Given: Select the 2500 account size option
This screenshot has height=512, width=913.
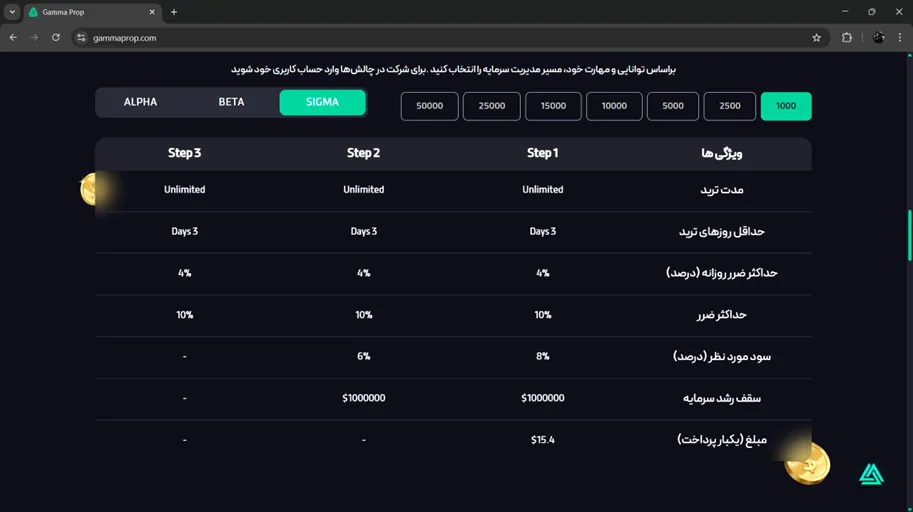Looking at the screenshot, I should pyautogui.click(x=729, y=106).
